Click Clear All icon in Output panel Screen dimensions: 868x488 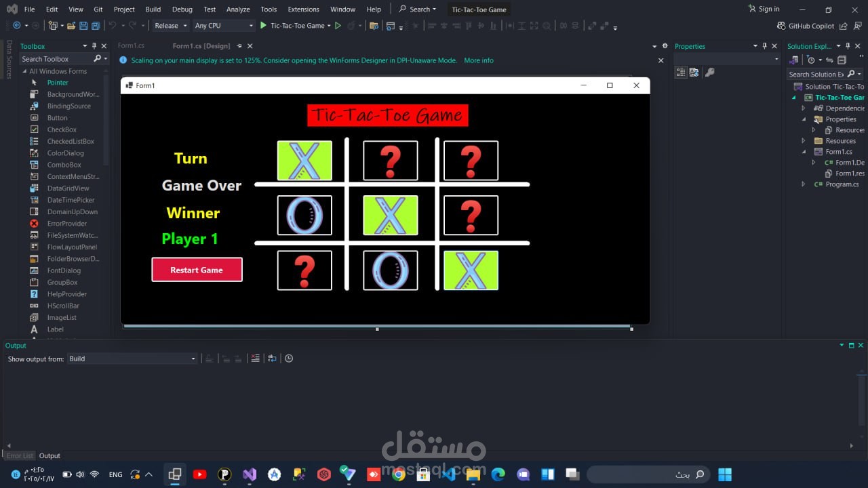[256, 359]
